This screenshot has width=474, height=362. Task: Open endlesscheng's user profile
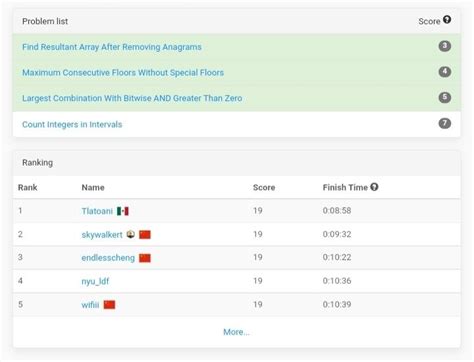pos(108,258)
